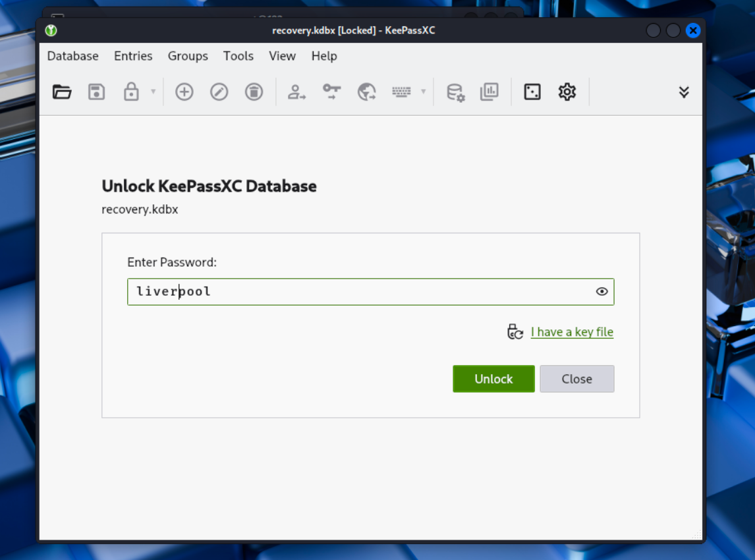
Task: Click the KeePassXC app icon in title bar
Action: click(x=51, y=30)
